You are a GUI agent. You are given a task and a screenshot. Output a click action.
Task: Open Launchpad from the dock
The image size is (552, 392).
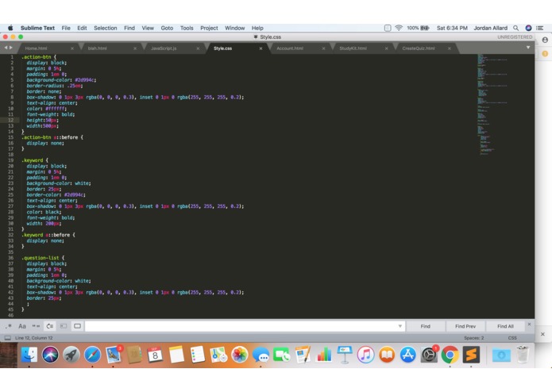[x=71, y=355]
